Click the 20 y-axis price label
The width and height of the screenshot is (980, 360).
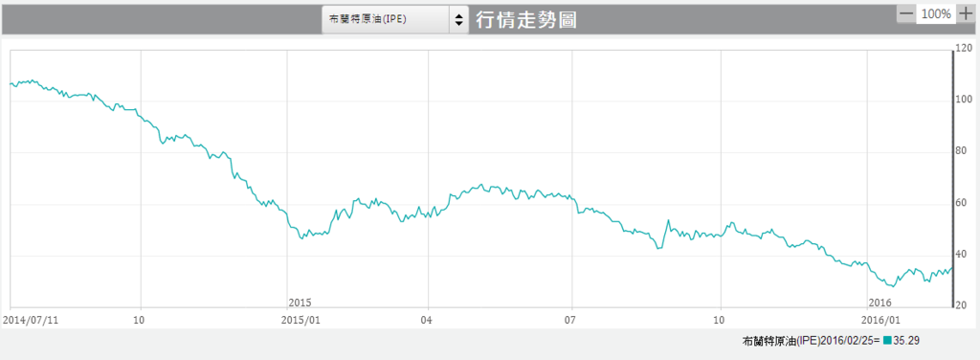[962, 305]
